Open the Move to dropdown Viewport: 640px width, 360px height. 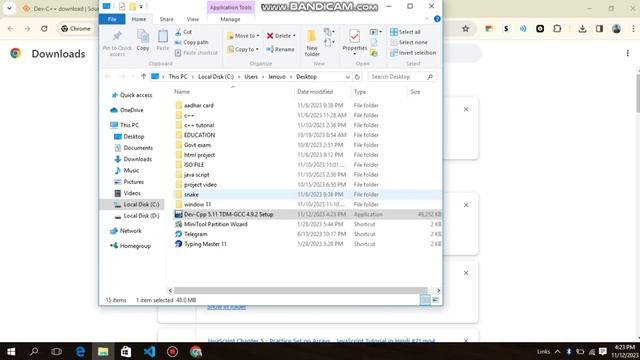pyautogui.click(x=243, y=36)
